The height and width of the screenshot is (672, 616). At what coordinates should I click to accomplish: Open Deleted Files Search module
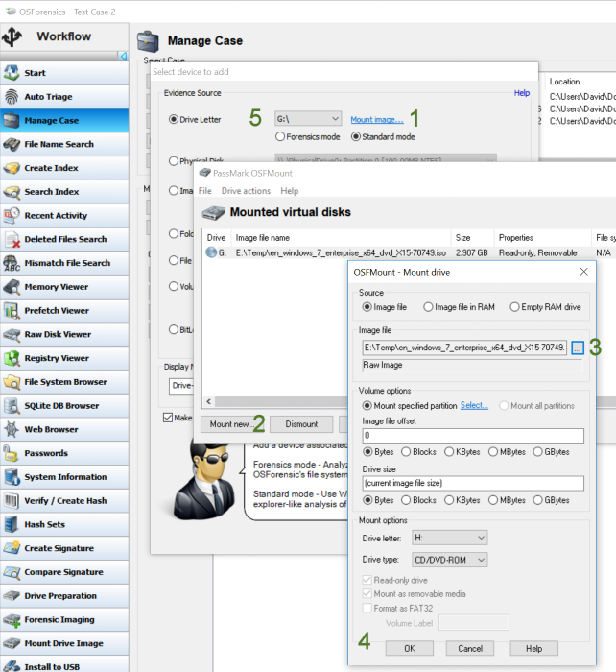64,239
